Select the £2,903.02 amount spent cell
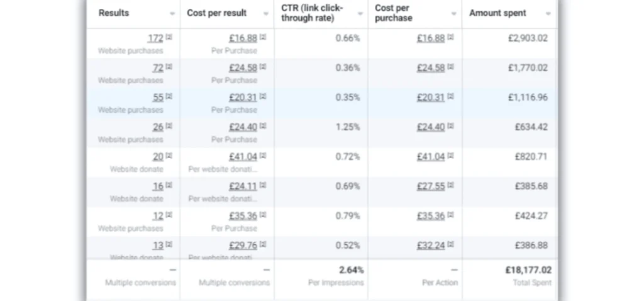 (528, 38)
